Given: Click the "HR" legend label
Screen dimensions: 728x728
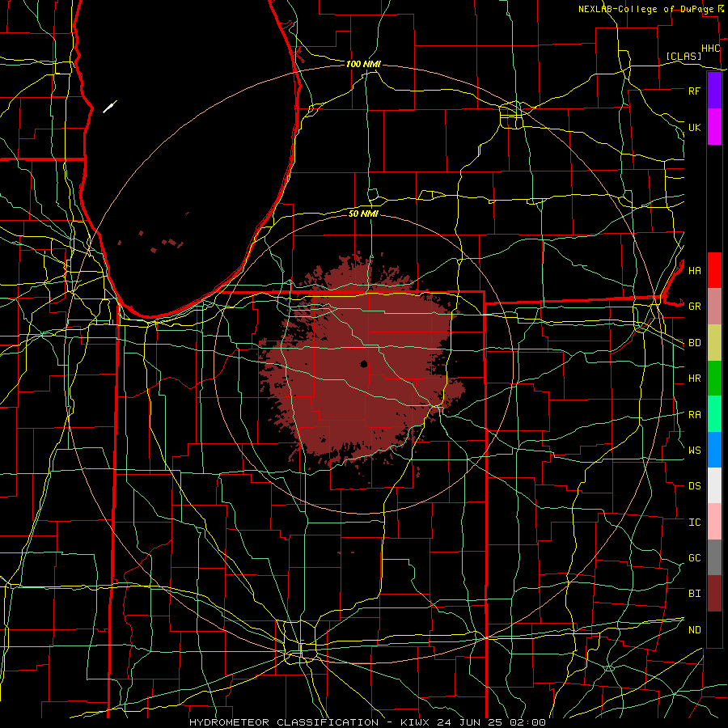Looking at the screenshot, I should pyautogui.click(x=694, y=379).
